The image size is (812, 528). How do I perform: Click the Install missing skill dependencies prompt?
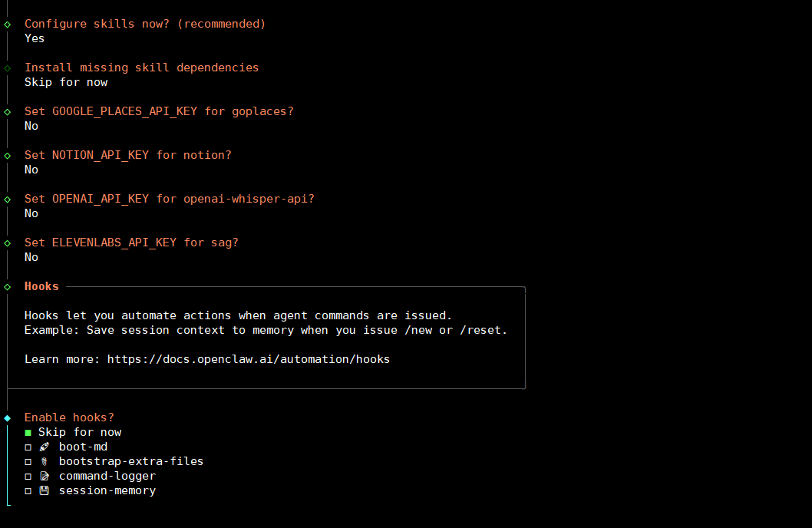(141, 68)
